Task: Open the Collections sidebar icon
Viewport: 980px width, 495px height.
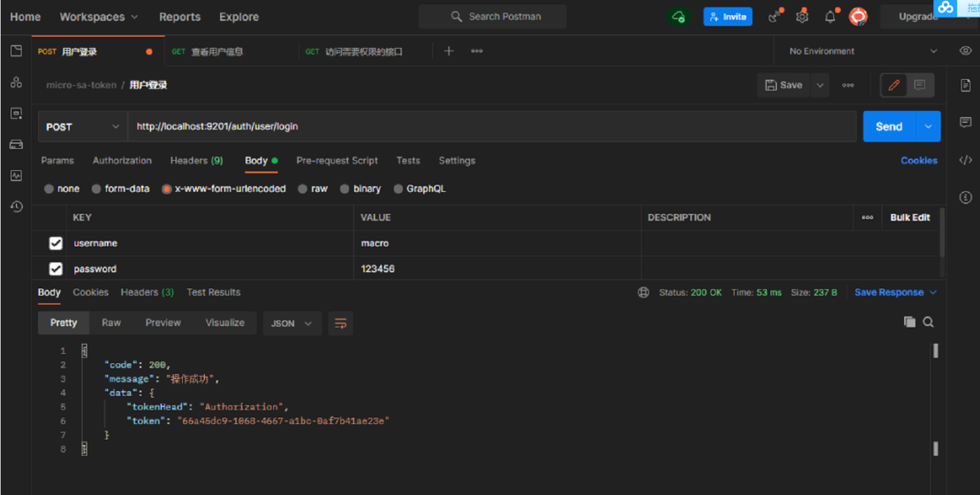Action: [x=16, y=51]
